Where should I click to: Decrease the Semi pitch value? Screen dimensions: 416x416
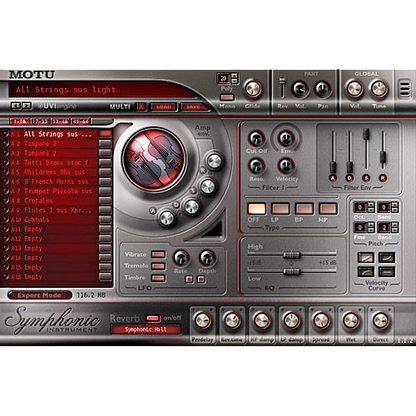coord(395,210)
